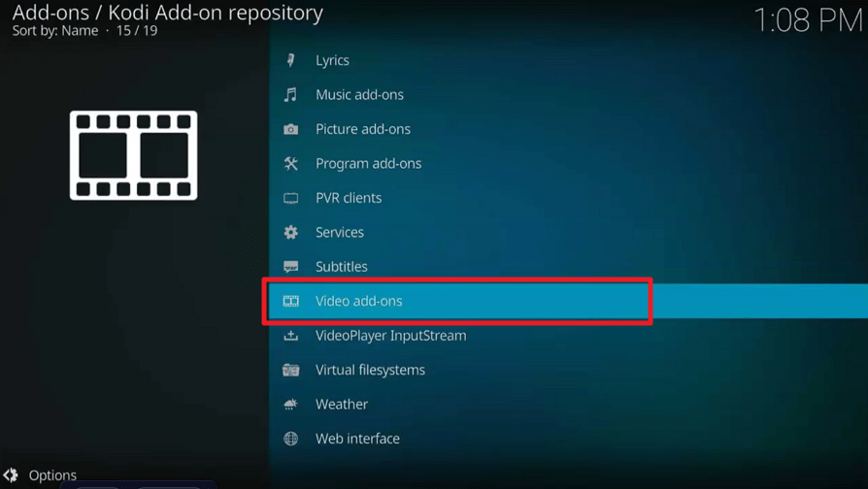
Task: Click the Sort by: Name label
Action: pyautogui.click(x=55, y=31)
